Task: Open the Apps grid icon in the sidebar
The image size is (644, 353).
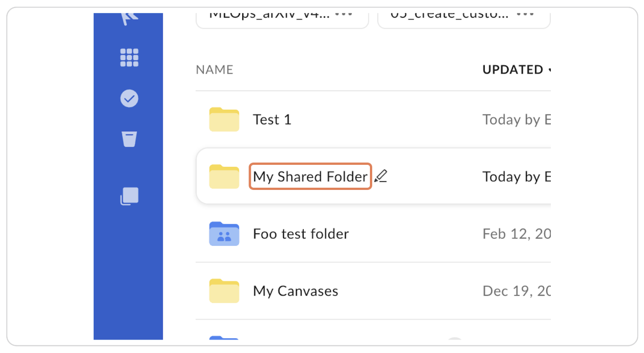Action: (129, 57)
